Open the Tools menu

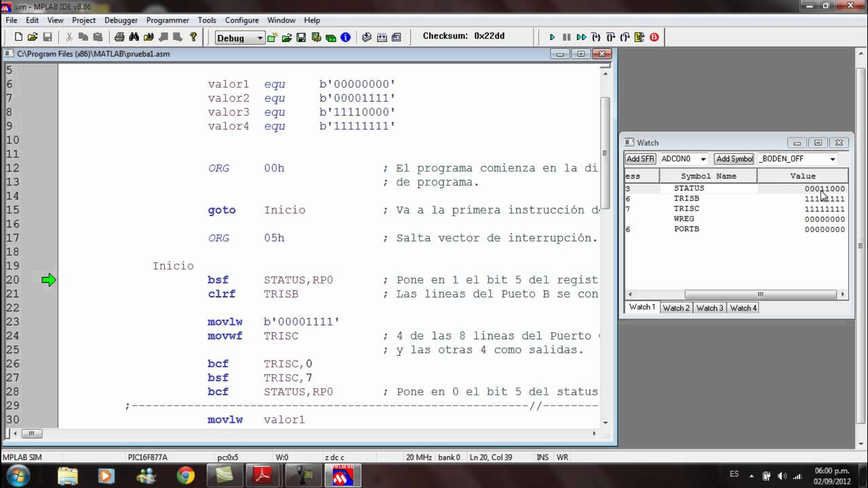tap(207, 20)
